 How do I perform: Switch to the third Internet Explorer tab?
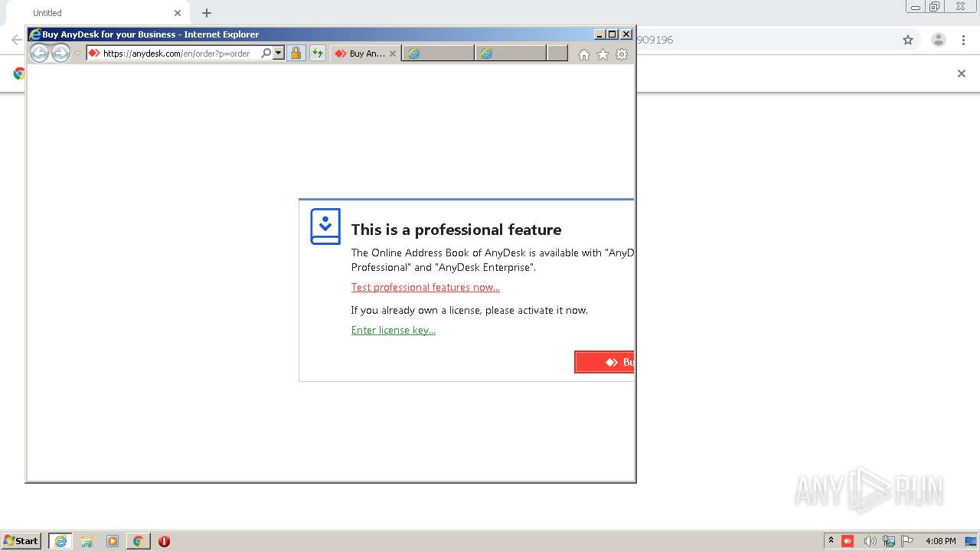pyautogui.click(x=511, y=54)
